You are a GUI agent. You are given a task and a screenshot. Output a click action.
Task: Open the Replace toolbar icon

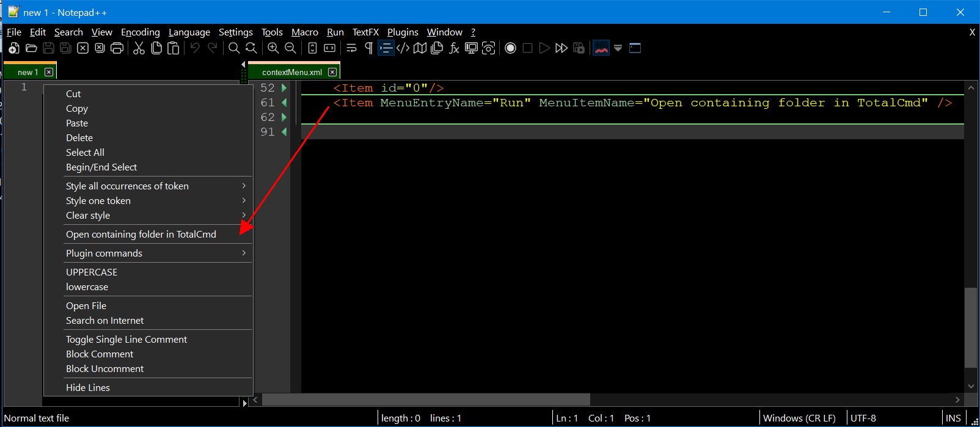coord(251,48)
